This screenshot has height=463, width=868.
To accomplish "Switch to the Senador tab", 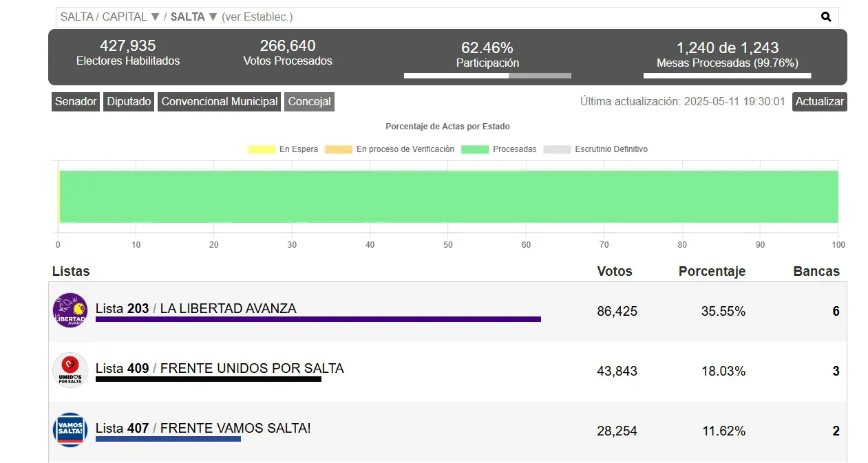I will pos(75,102).
